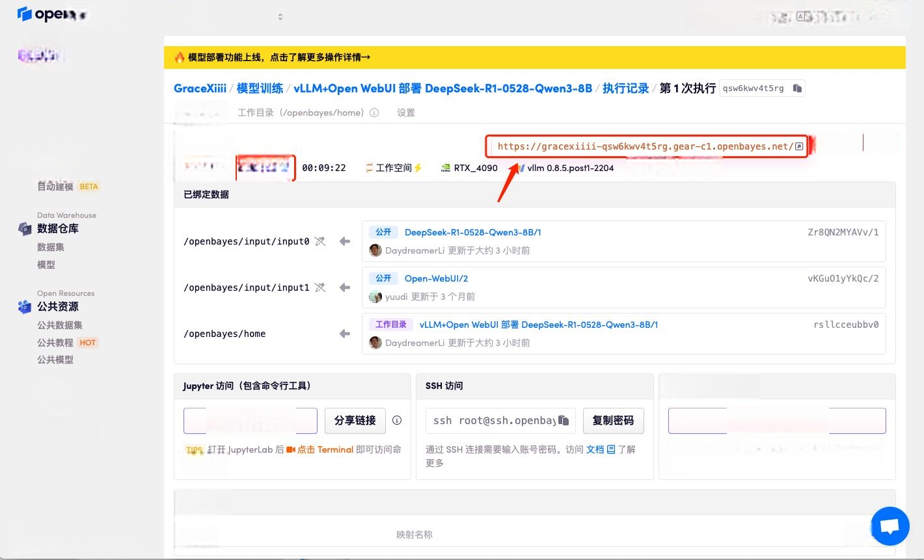Click the arrow icon next to /openbayes/input/input0

tap(345, 241)
